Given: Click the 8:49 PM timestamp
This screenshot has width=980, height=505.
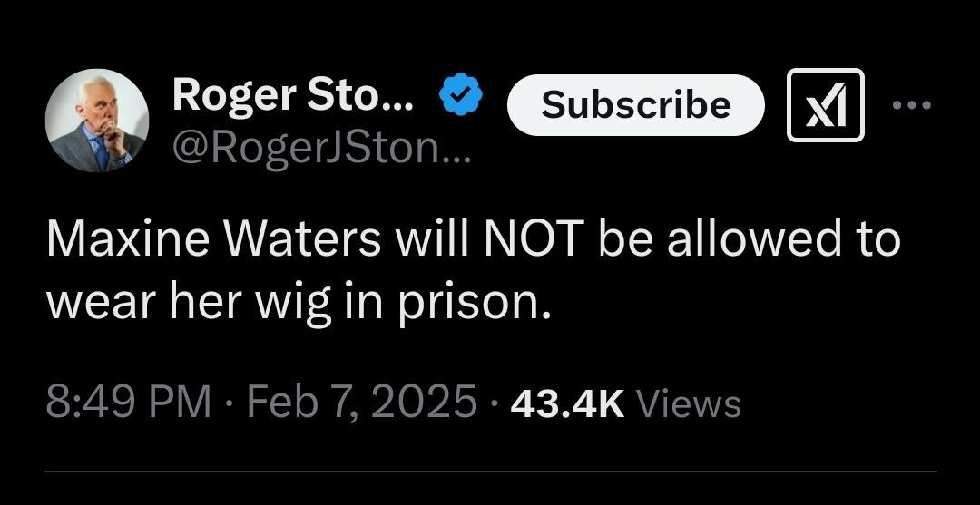Looking at the screenshot, I should coord(128,403).
